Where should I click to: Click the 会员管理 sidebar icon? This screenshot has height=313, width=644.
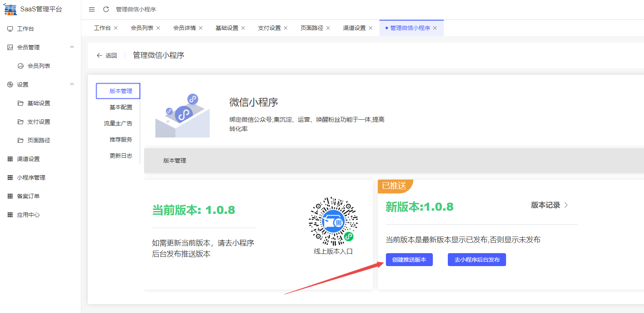pyautogui.click(x=10, y=47)
